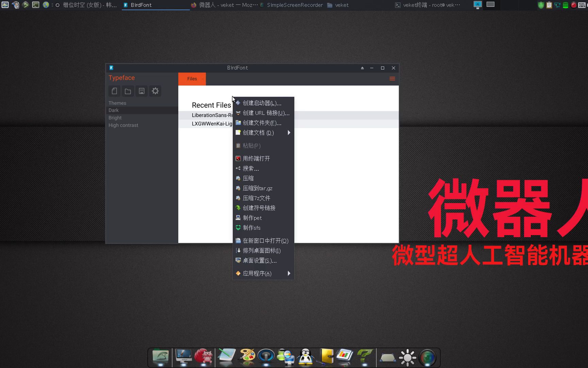Select the Bright theme

(142, 118)
